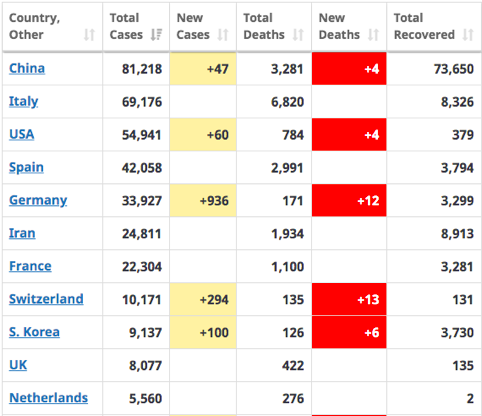Select USA's new cases +60 cell
The image size is (482, 416).
point(203,134)
